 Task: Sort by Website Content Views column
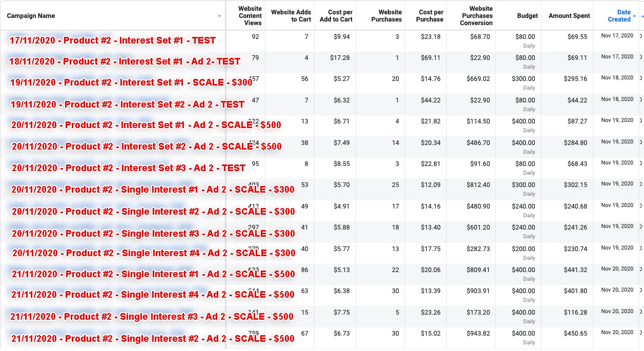coord(250,16)
